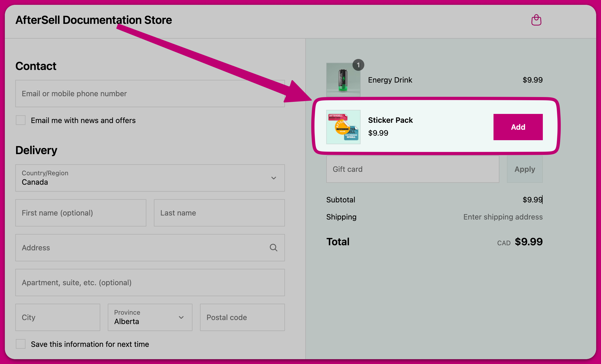Click the Country/Region chevron arrow
The height and width of the screenshot is (364, 601).
[x=273, y=178]
